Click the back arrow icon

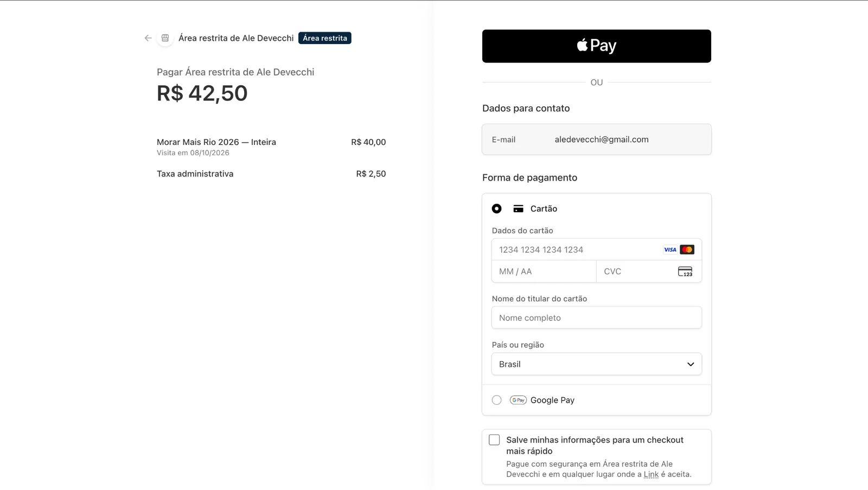coord(148,38)
